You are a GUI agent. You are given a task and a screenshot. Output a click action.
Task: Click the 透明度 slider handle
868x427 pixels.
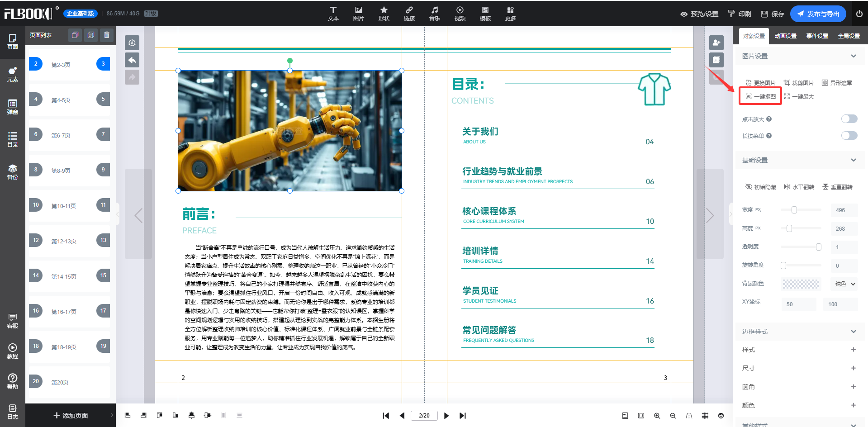pyautogui.click(x=818, y=247)
